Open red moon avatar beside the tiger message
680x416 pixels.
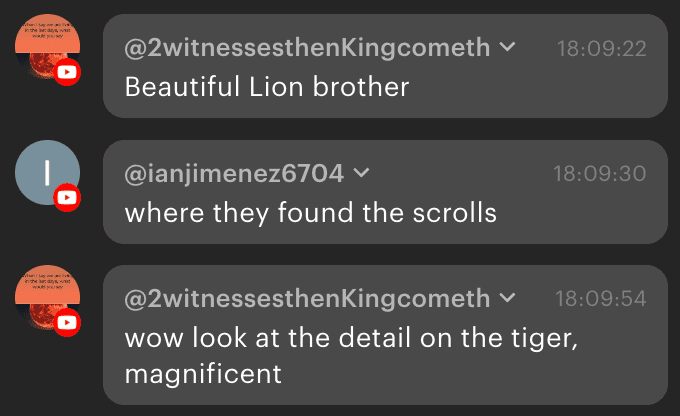point(43,295)
